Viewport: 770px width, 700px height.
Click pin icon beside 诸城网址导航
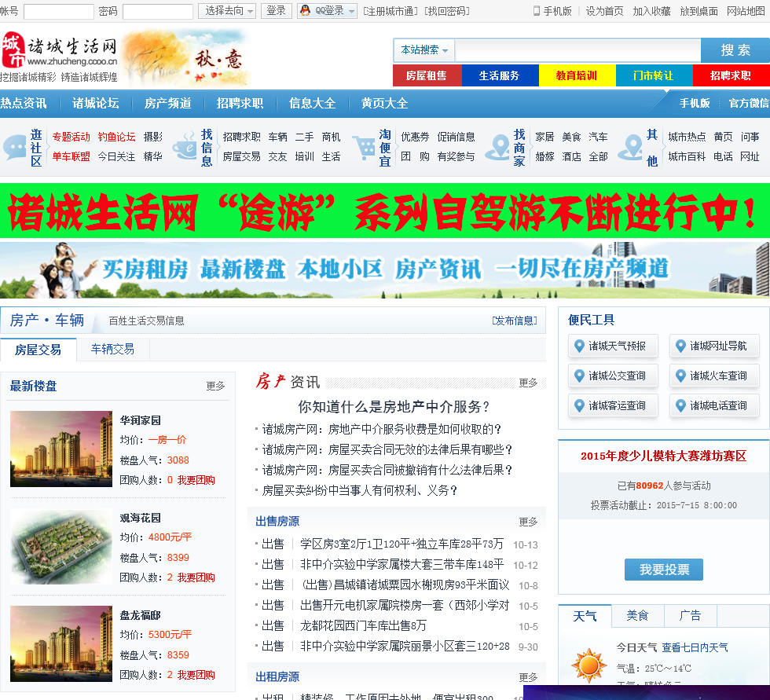pyautogui.click(x=680, y=346)
